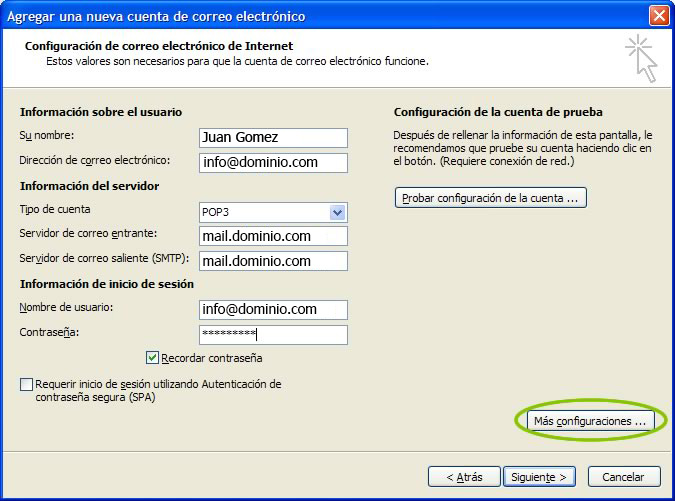This screenshot has height=501, width=675.
Task: Open 'Más configuraciones ...' button
Action: (590, 421)
